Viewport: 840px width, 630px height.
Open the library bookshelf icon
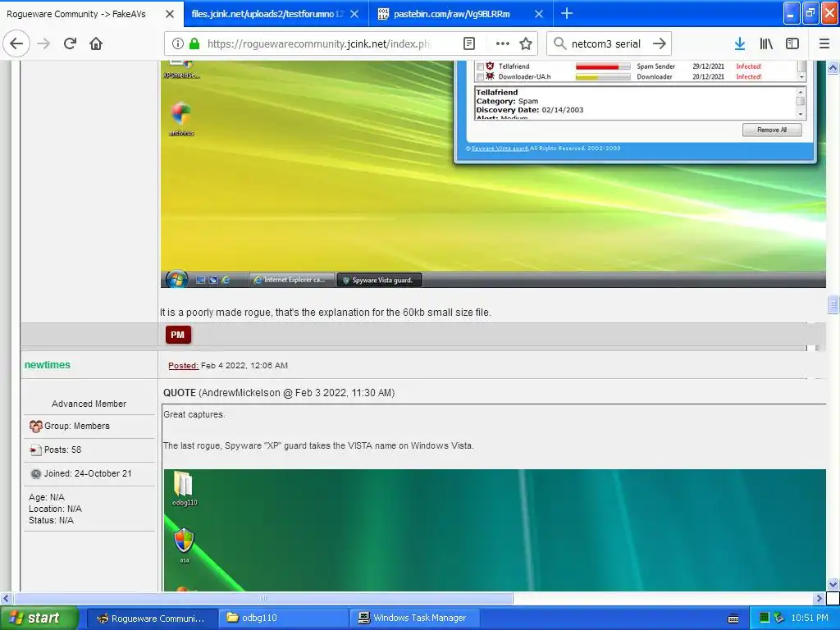(x=766, y=43)
